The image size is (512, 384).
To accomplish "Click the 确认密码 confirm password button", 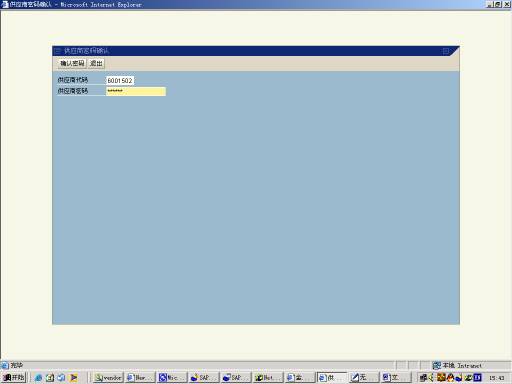I will click(72, 63).
